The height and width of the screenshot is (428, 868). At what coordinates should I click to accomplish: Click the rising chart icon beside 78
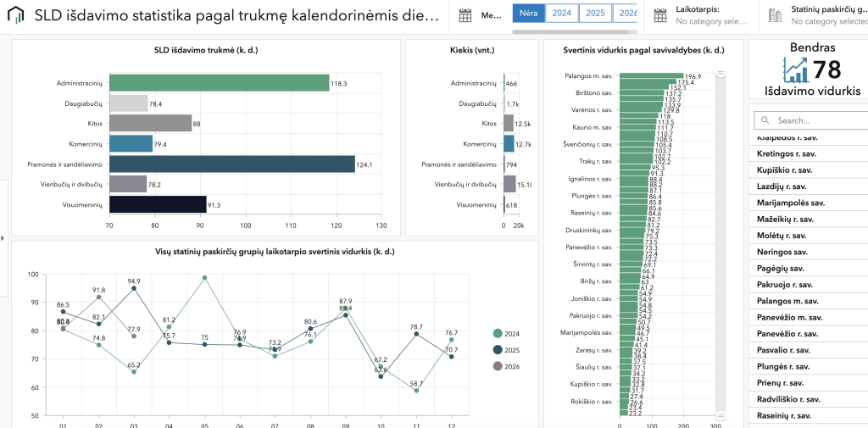click(796, 69)
